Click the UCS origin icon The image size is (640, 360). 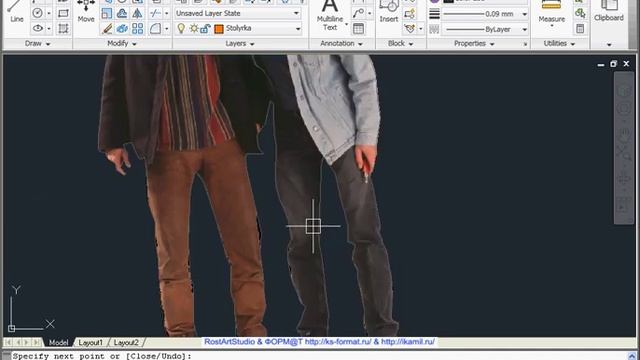click(11, 328)
